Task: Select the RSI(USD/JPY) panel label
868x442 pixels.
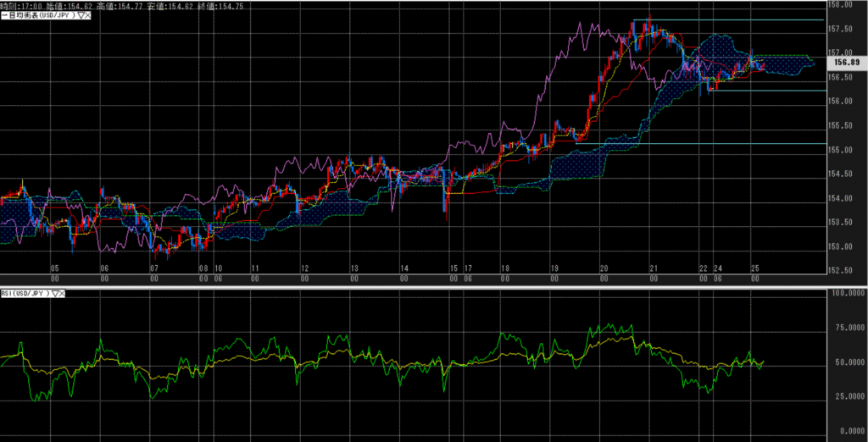Action: tap(25, 294)
